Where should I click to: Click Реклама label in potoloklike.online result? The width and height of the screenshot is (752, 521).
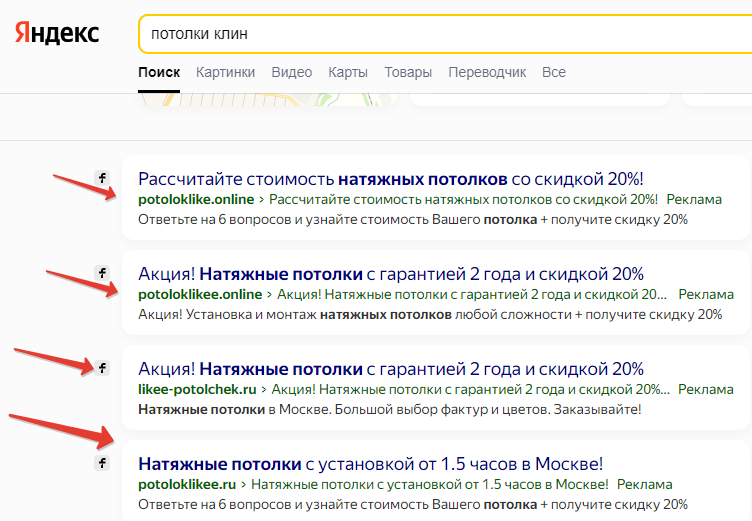694,199
